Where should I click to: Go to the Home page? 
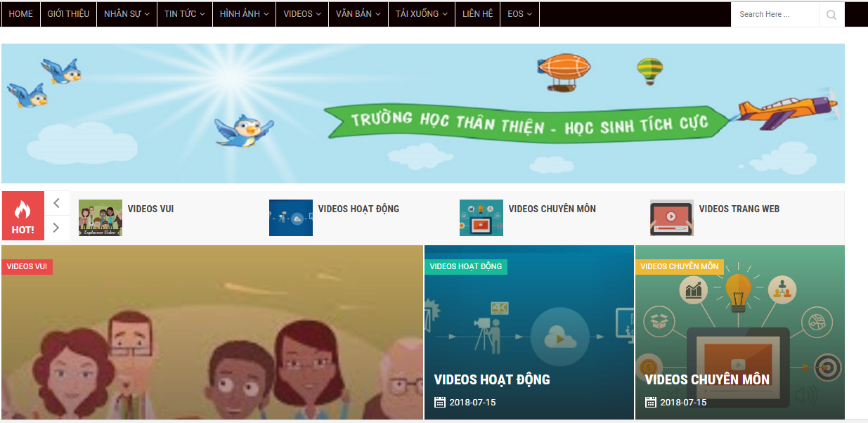[20, 14]
